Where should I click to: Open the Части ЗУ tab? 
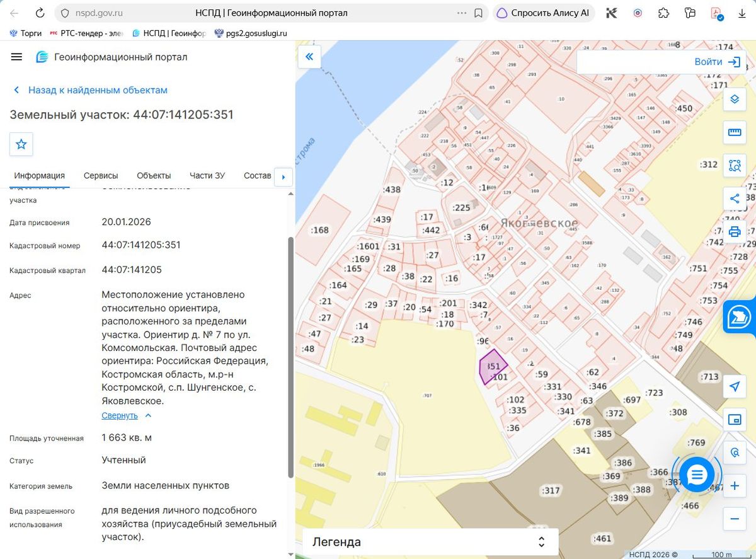tap(207, 176)
